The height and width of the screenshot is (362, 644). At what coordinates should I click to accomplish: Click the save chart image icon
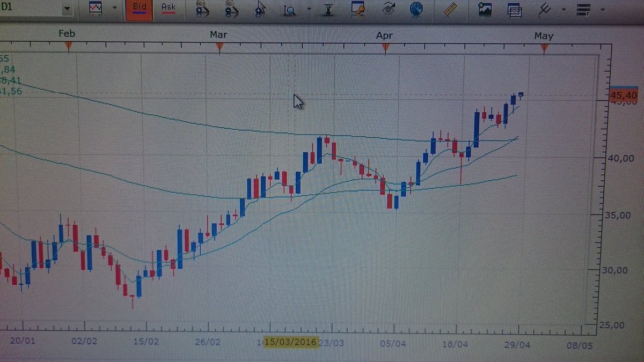click(x=485, y=9)
